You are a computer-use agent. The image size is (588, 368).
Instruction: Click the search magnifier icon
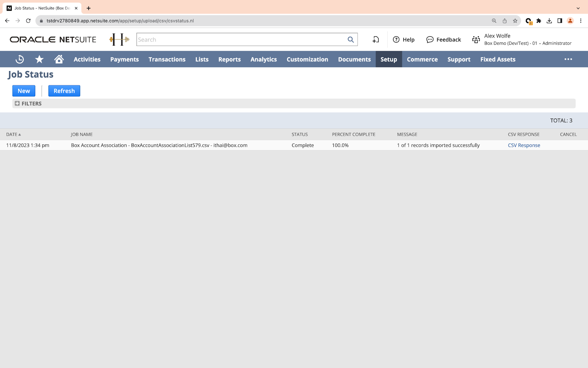point(351,40)
